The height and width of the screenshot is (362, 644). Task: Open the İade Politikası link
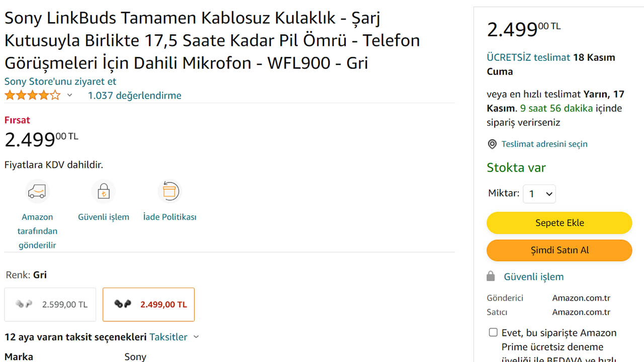coord(170,217)
